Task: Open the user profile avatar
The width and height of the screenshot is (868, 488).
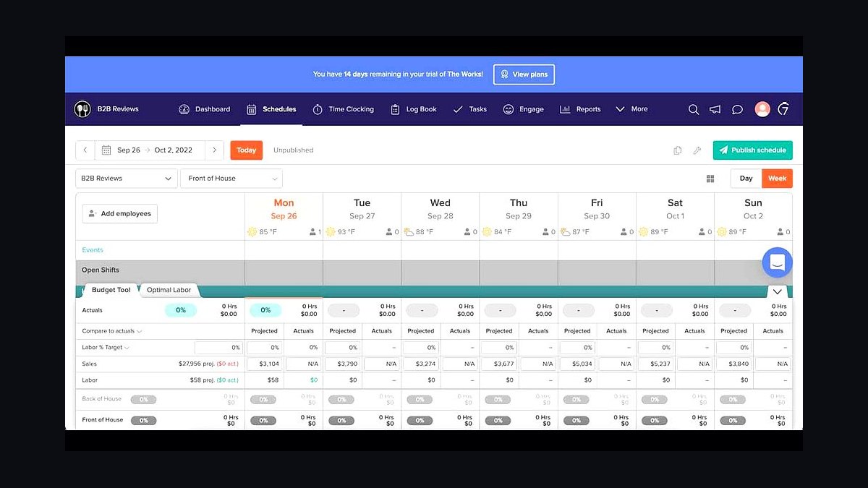Action: tap(762, 109)
